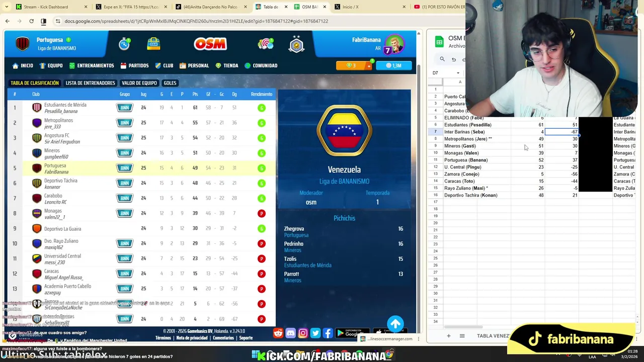Go back in browser history

click(7, 21)
